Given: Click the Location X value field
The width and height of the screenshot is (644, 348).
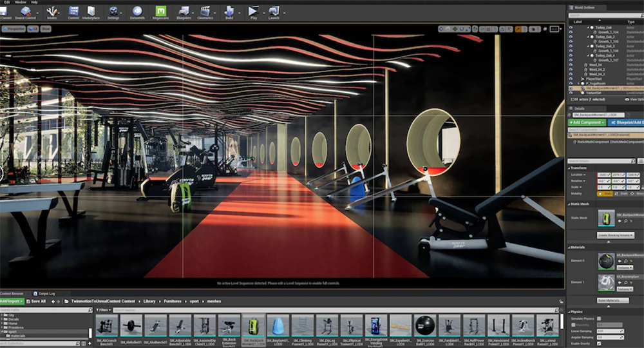Looking at the screenshot, I should [x=604, y=175].
